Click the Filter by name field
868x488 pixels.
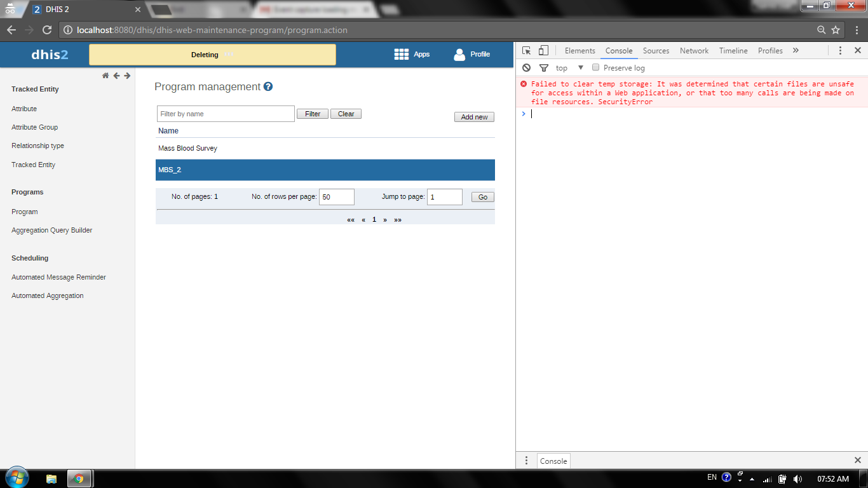[226, 114]
